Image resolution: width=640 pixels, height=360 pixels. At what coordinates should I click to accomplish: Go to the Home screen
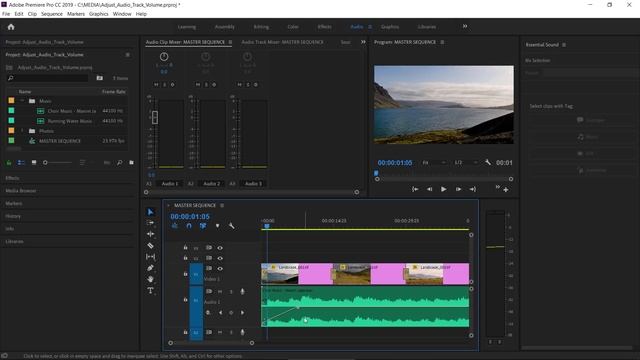[11, 27]
